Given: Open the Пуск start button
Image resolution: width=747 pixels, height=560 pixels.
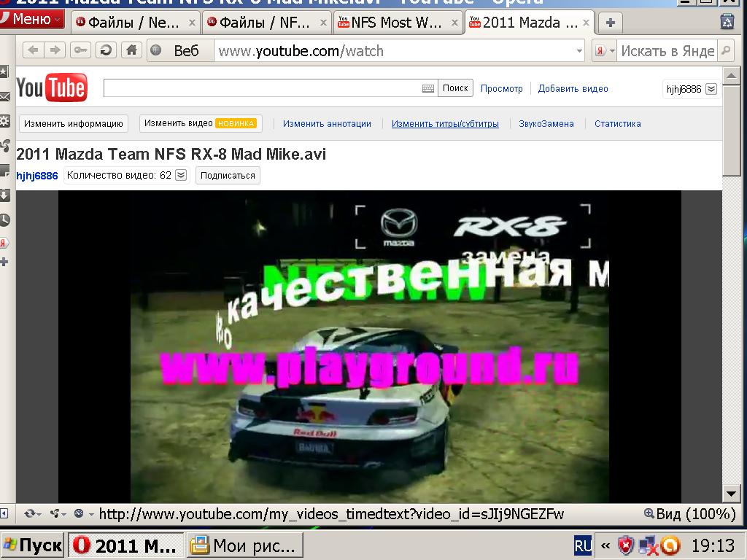Looking at the screenshot, I should point(32,545).
